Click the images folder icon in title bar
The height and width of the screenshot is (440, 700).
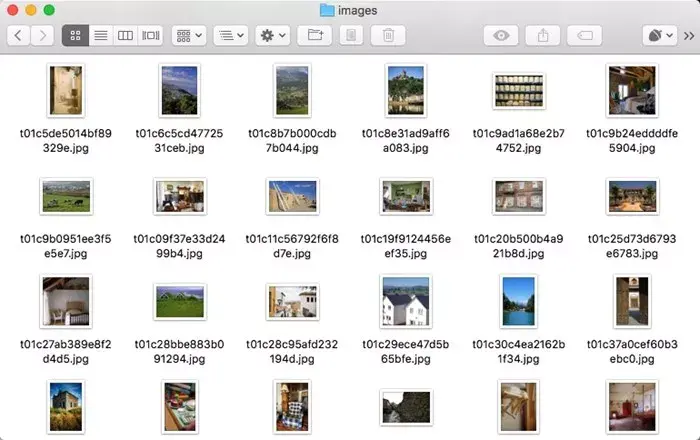tap(327, 10)
